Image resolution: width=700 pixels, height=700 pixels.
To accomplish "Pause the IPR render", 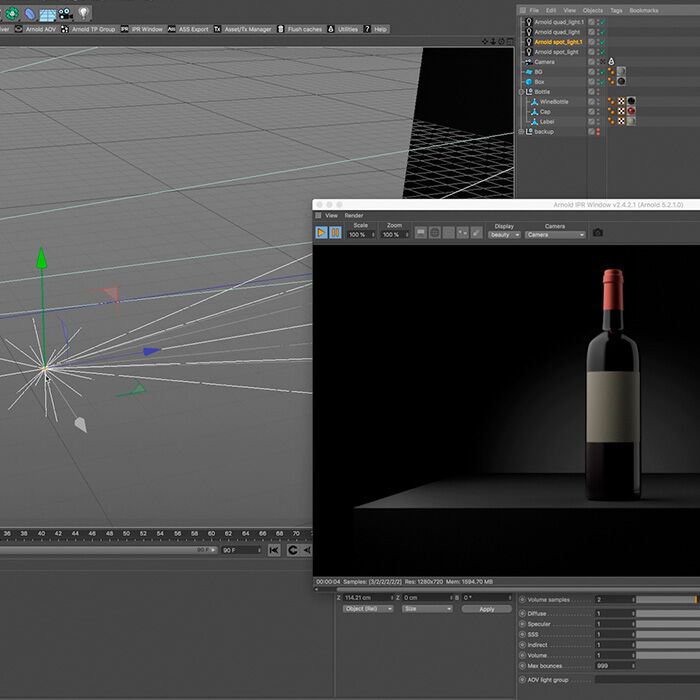I will (x=335, y=233).
